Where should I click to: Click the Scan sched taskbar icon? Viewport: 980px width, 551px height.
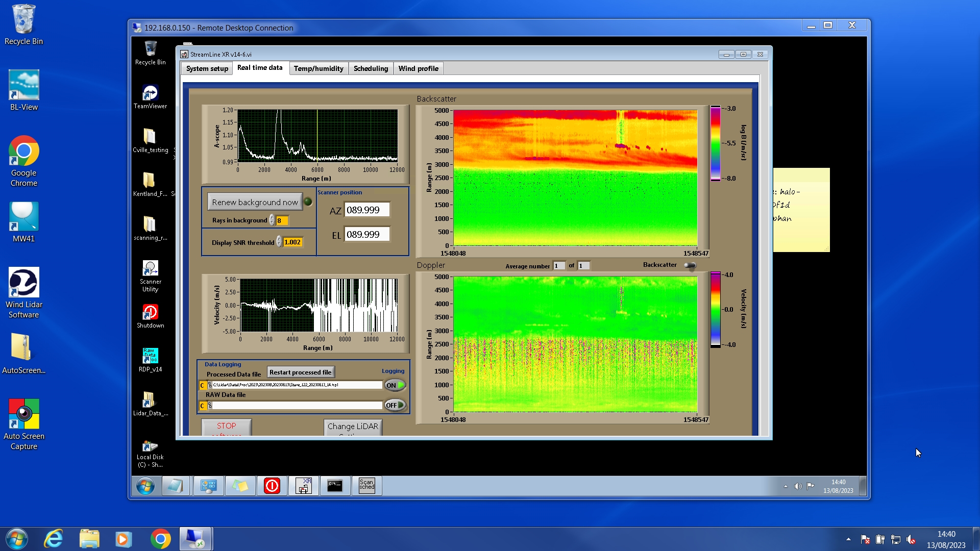366,486
